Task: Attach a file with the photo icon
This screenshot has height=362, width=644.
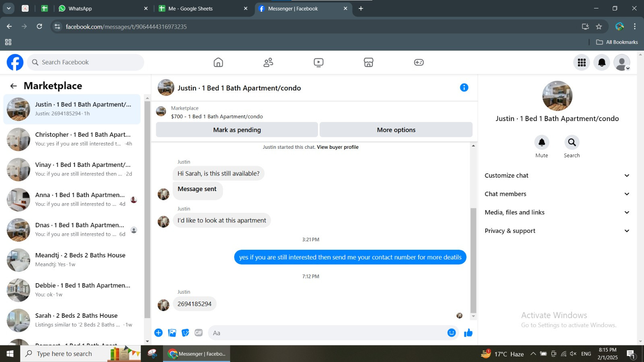Action: pyautogui.click(x=172, y=333)
